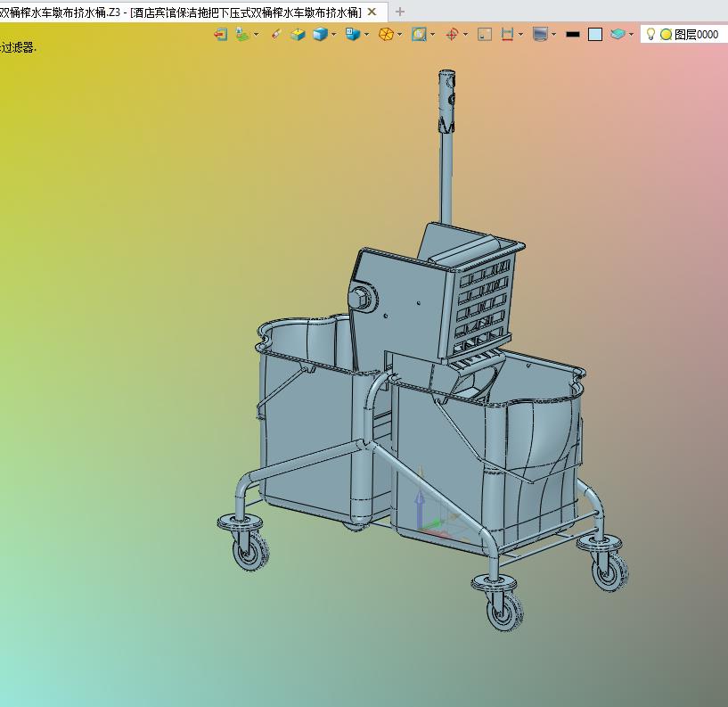Select the blue shaded cube display icon
Viewport: 728px width, 707px height.
(x=321, y=35)
